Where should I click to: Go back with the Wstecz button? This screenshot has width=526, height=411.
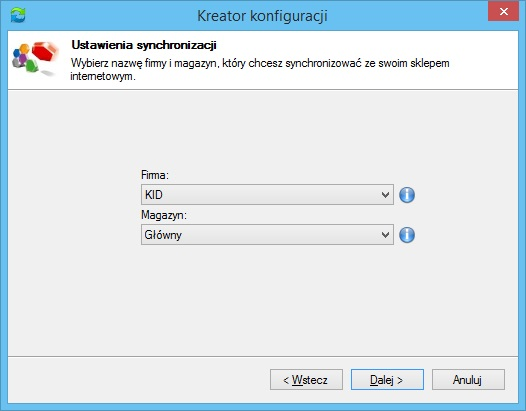pos(306,380)
